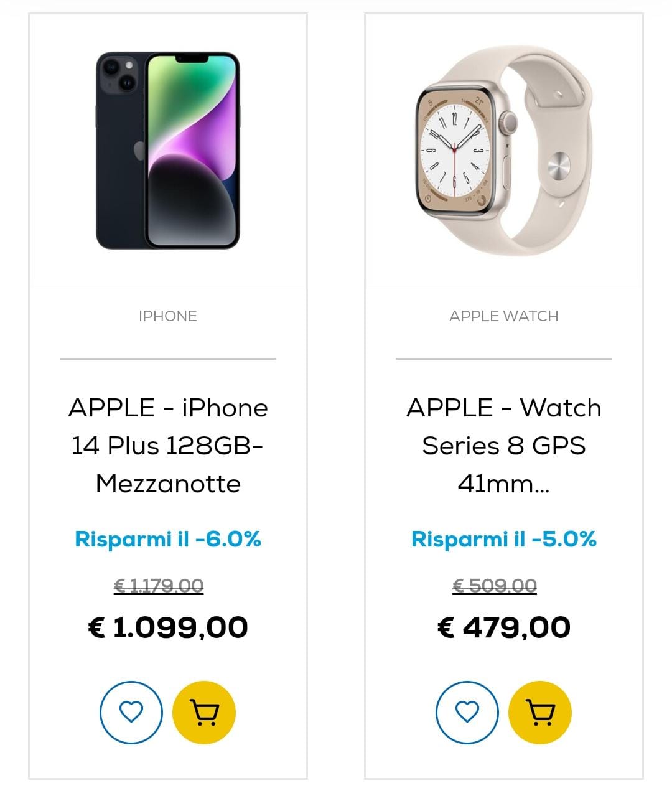Click the € 479,00 price
This screenshot has width=672, height=806.
click(504, 627)
